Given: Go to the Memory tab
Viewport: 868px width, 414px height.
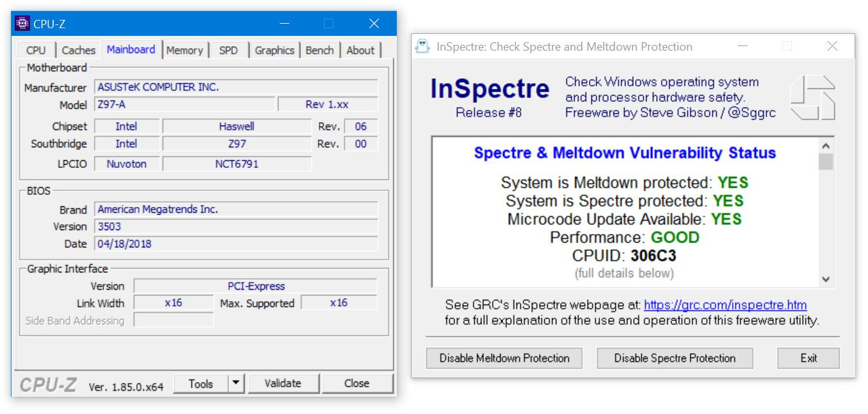Looking at the screenshot, I should (184, 50).
